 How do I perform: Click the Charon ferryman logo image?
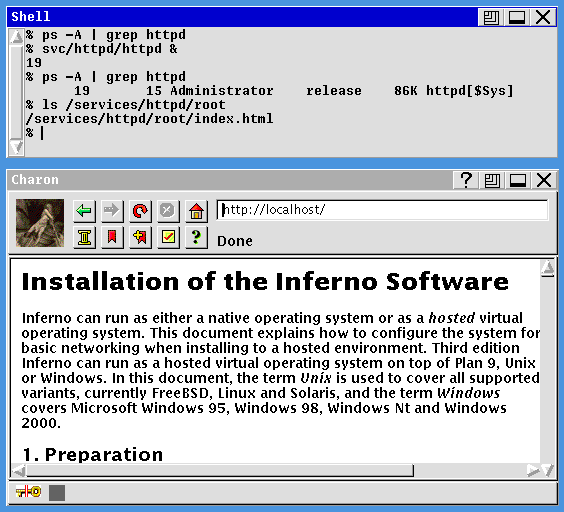point(40,223)
